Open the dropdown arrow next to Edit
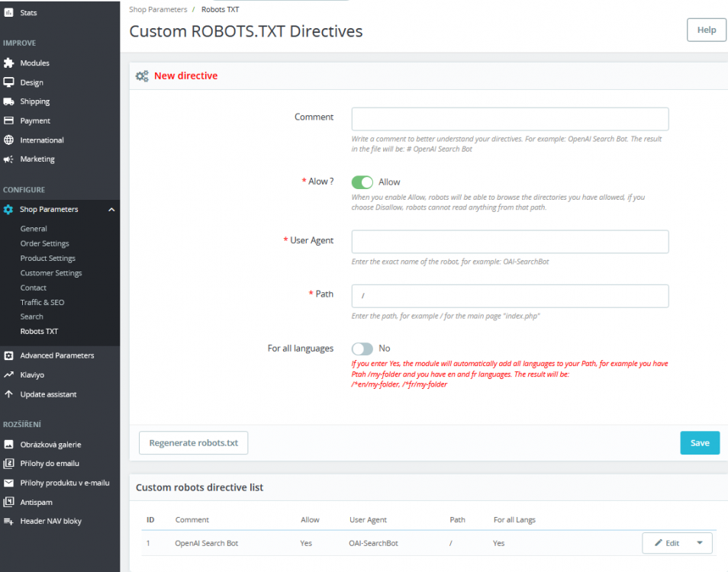The width and height of the screenshot is (728, 572). click(x=700, y=543)
